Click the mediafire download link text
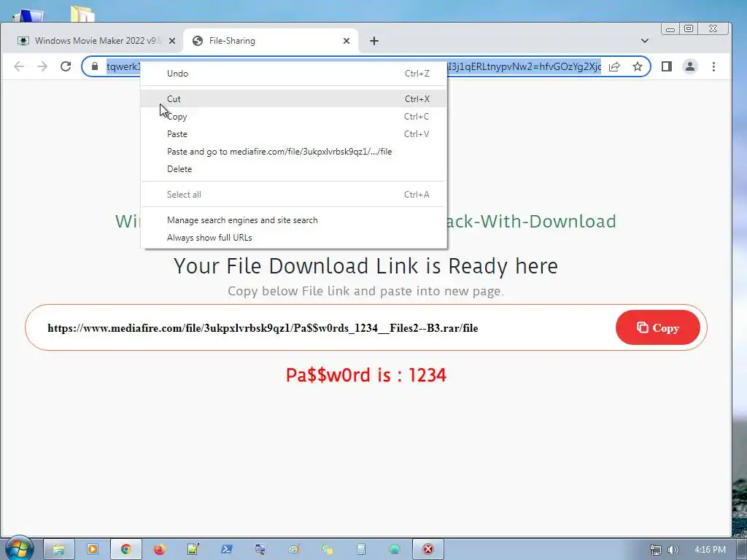Image resolution: width=747 pixels, height=560 pixels. pos(263,328)
